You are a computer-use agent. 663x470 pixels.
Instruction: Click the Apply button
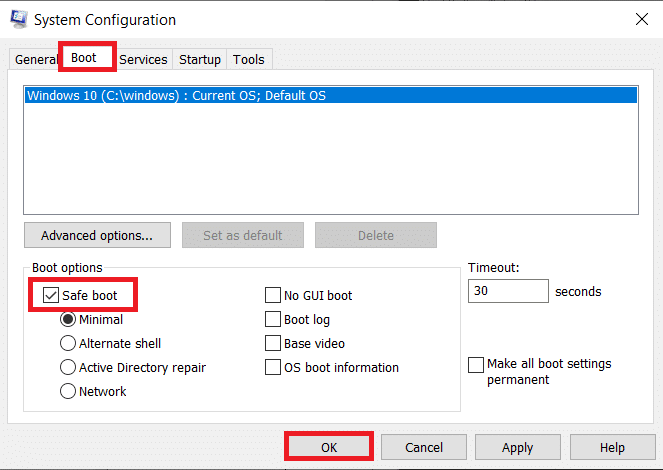click(517, 448)
